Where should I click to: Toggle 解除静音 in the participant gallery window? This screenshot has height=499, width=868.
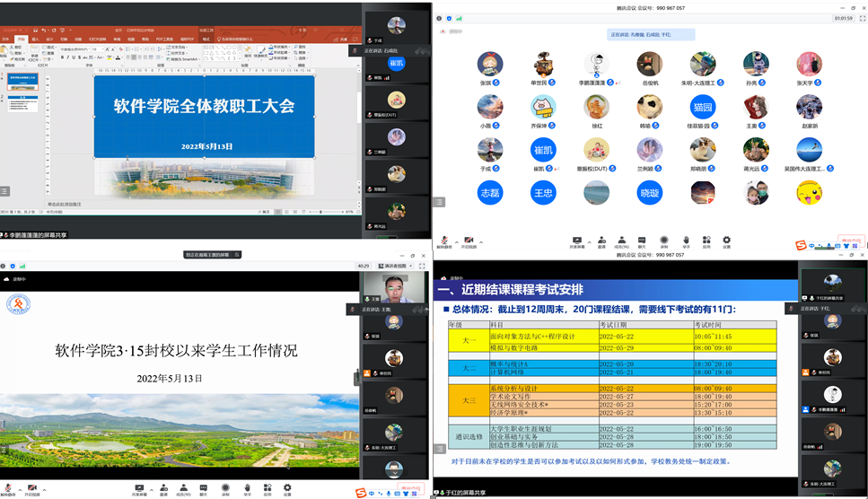[x=444, y=241]
